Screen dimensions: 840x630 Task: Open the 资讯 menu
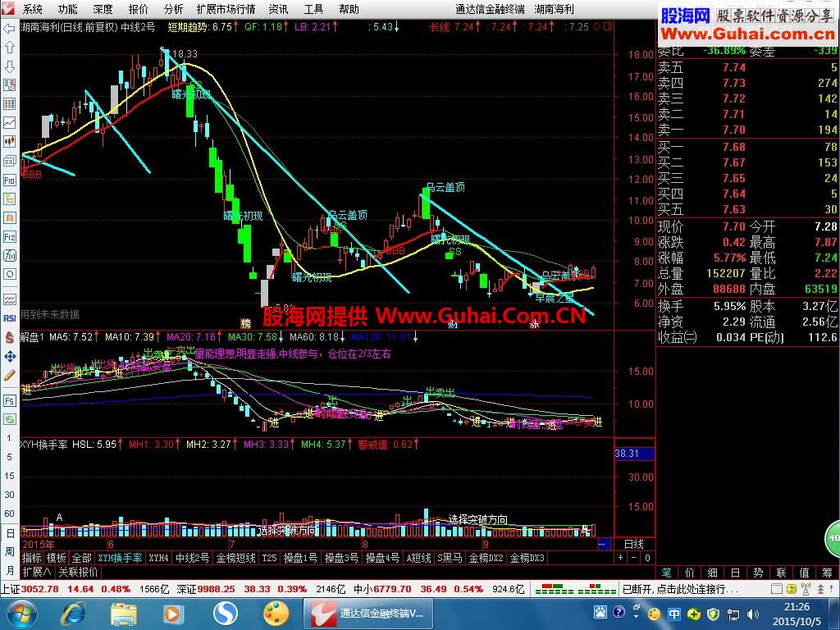(x=279, y=9)
